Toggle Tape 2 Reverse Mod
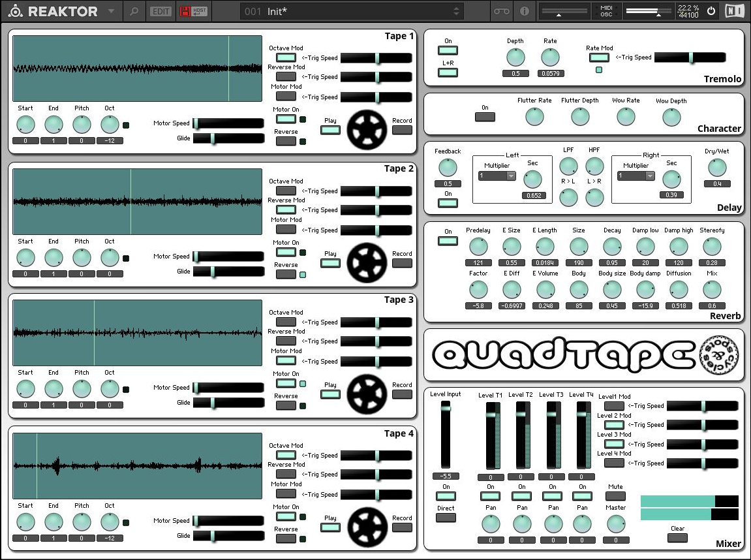The width and height of the screenshot is (751, 560). pos(286,210)
